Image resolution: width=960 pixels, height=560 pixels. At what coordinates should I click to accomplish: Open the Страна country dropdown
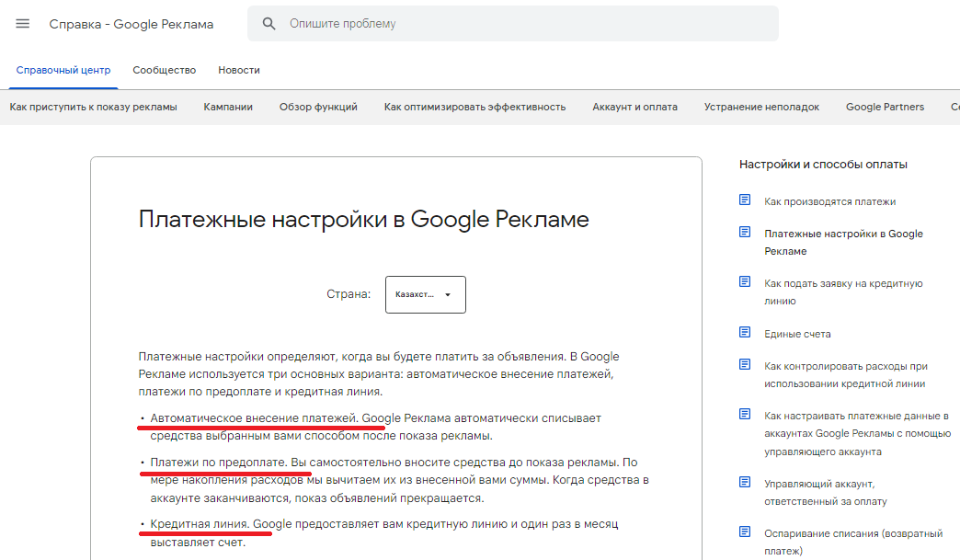[426, 294]
